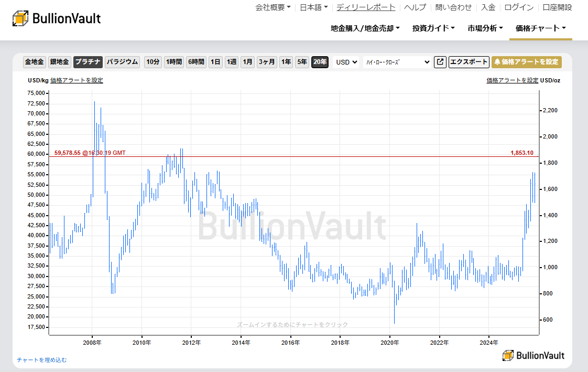Click 価格アラートを設定 link beside USD/oz
Screen dimensions: 588x372
[512, 80]
